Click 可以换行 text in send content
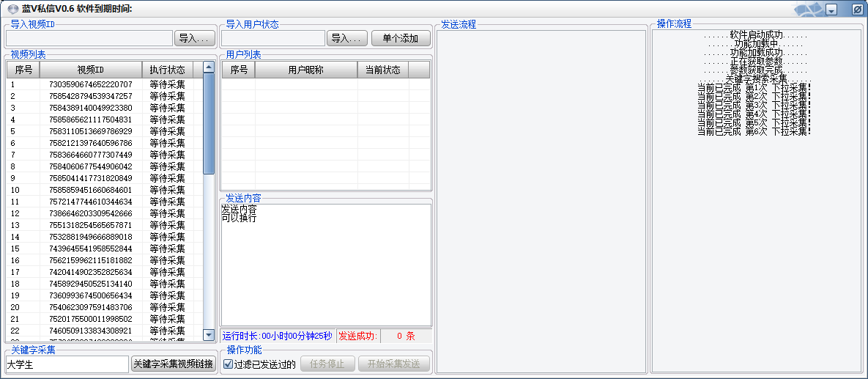 tap(239, 218)
